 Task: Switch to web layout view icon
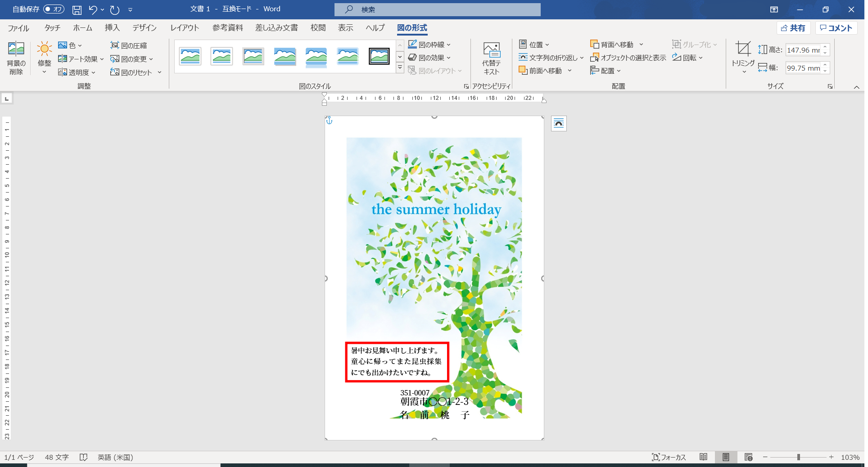point(749,457)
